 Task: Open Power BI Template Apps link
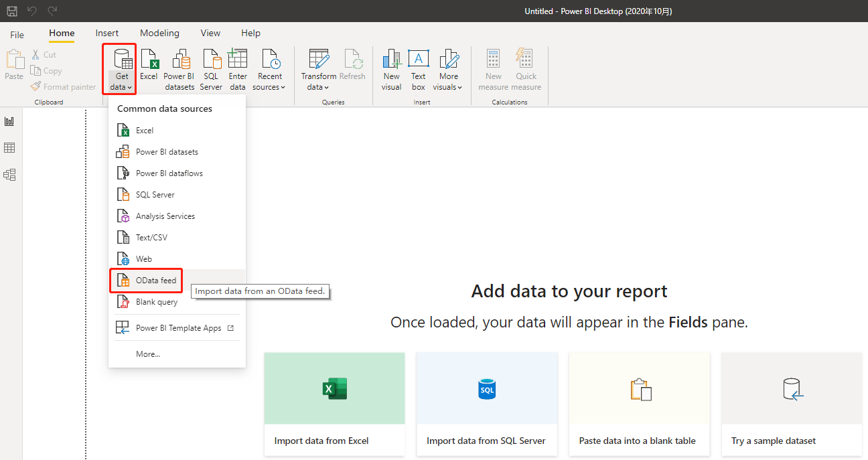(177, 328)
